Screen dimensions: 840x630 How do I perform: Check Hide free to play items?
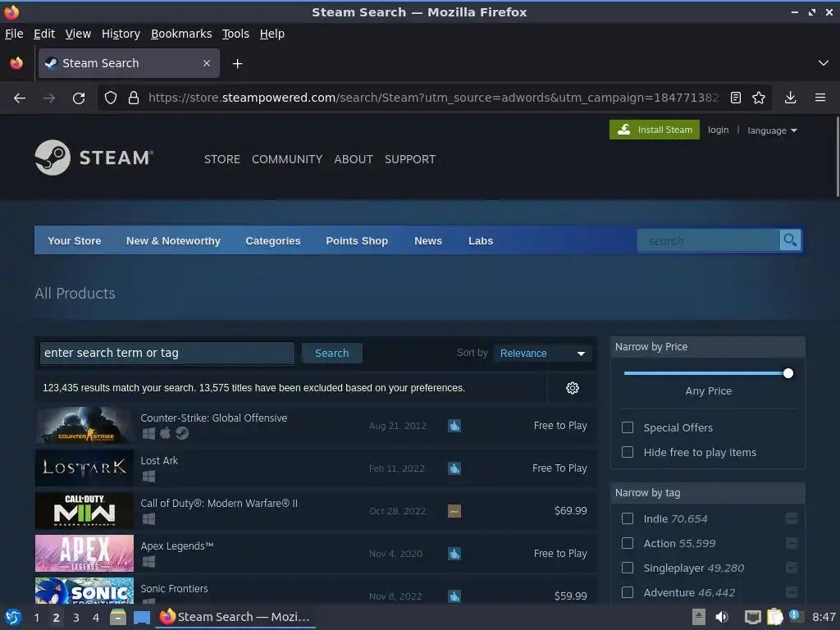point(628,452)
